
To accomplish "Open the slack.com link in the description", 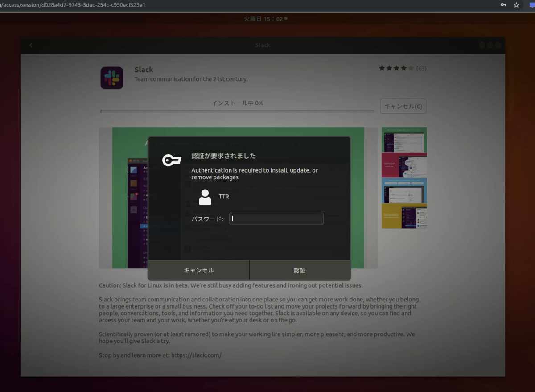I will [196, 355].
